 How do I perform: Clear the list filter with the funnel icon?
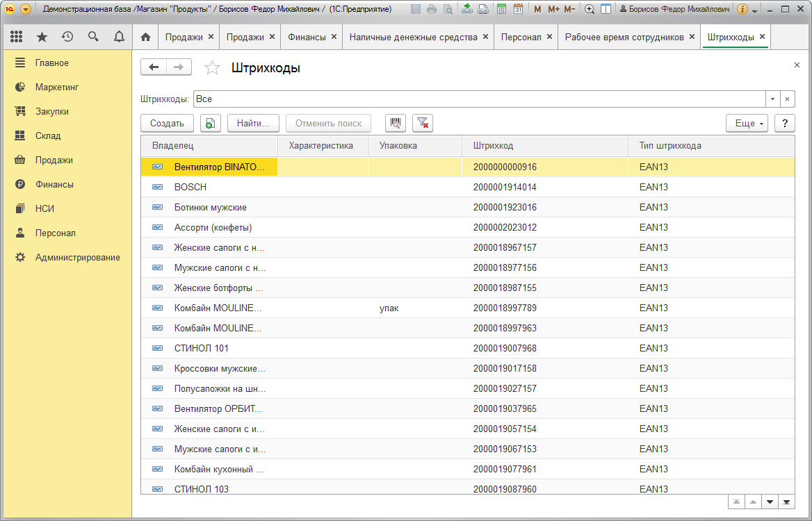click(x=423, y=123)
